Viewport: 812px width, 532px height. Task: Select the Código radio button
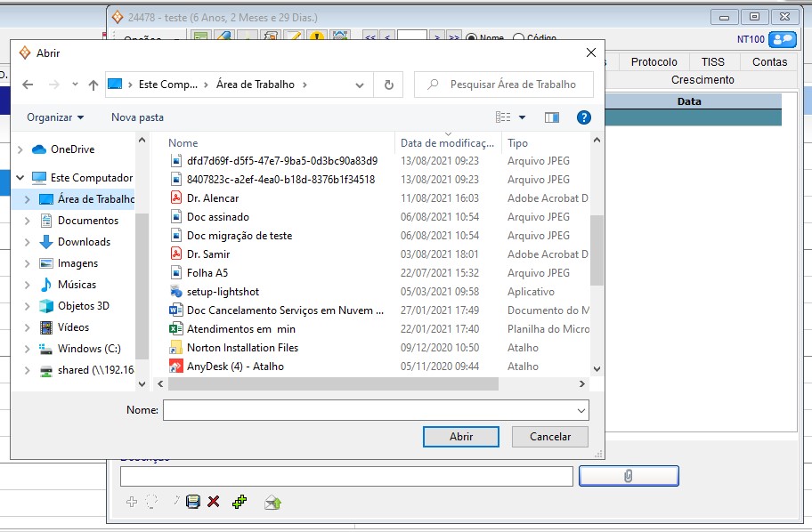click(x=519, y=38)
